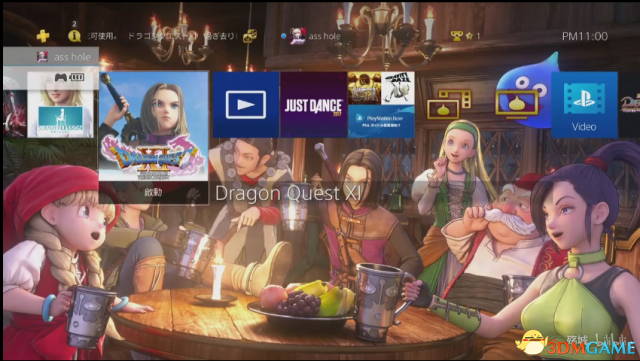Open the blue play-button TV & Video tile

(x=246, y=105)
